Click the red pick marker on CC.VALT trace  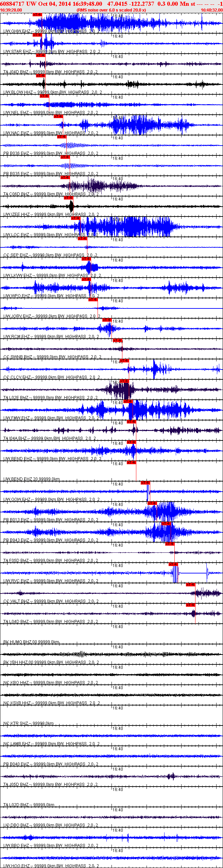[x=191, y=585]
